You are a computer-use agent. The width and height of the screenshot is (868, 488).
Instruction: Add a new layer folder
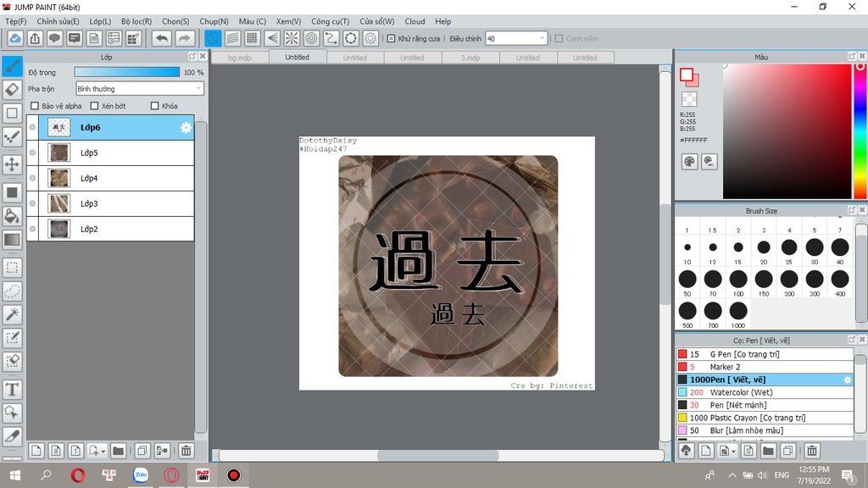118,451
